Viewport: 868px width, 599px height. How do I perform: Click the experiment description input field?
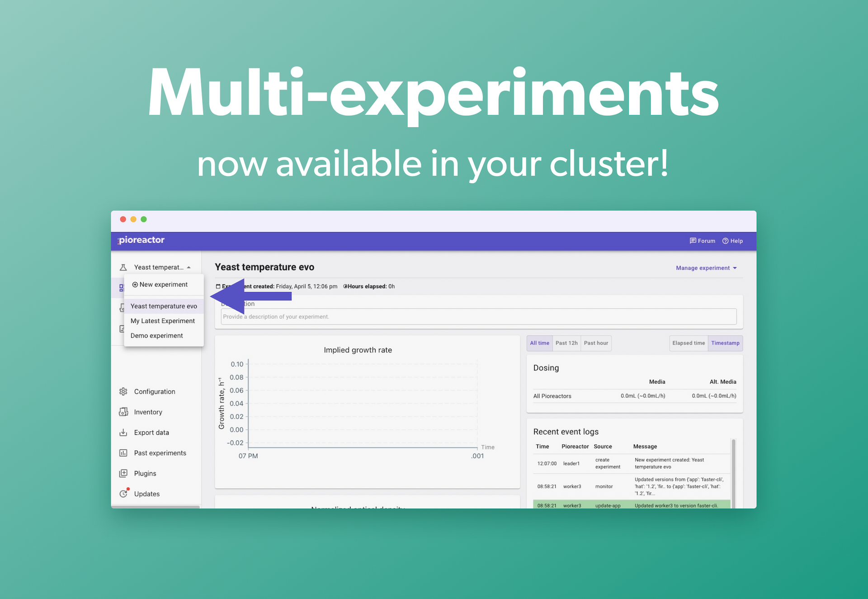point(478,317)
